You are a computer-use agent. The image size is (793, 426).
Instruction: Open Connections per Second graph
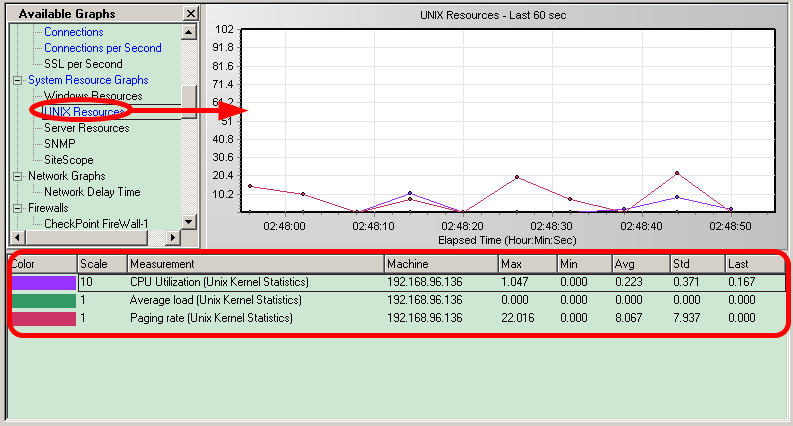(102, 48)
